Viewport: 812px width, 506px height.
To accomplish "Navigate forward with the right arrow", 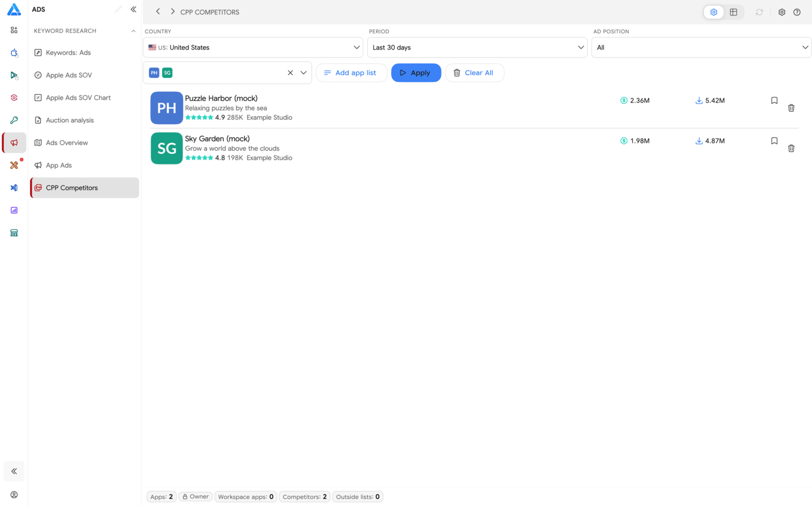I will pos(173,11).
